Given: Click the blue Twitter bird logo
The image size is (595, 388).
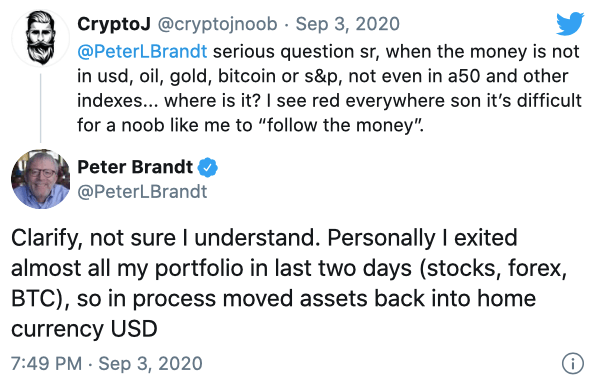Looking at the screenshot, I should [570, 24].
